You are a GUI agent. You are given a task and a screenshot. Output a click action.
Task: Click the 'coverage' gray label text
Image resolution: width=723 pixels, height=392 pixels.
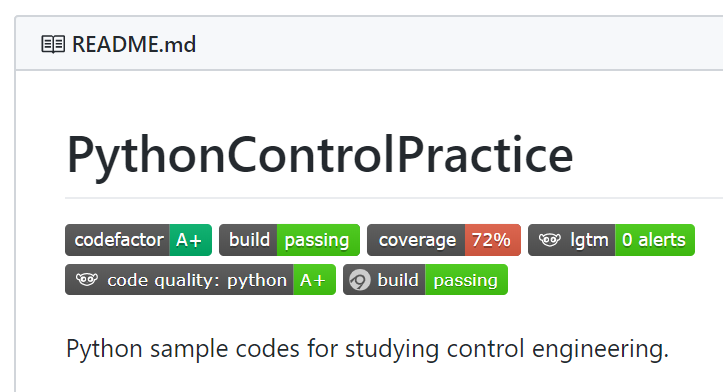coord(417,240)
